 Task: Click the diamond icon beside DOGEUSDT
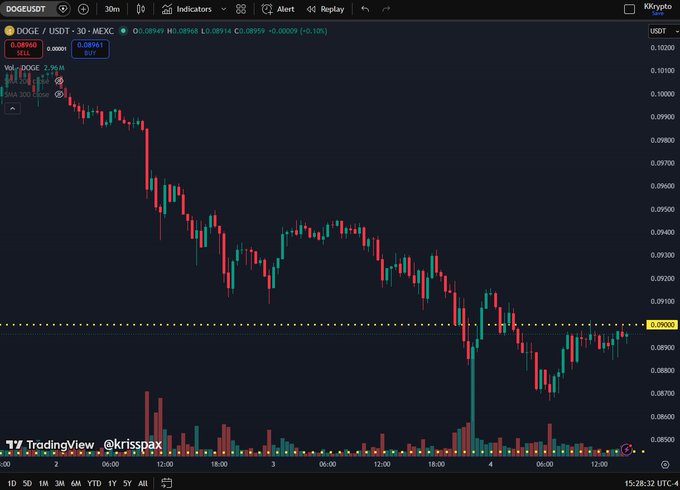[x=63, y=9]
